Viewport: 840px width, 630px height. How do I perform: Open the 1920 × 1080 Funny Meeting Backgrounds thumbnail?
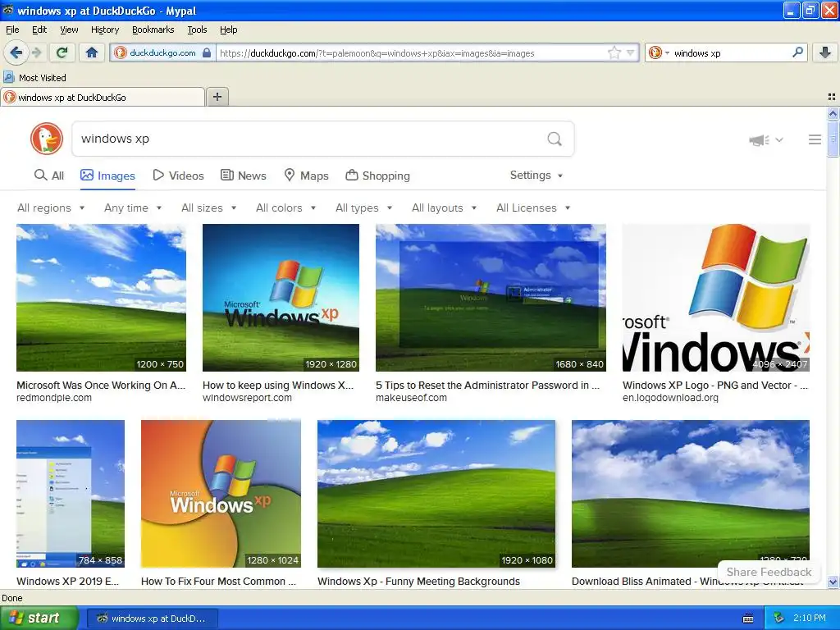pos(436,493)
